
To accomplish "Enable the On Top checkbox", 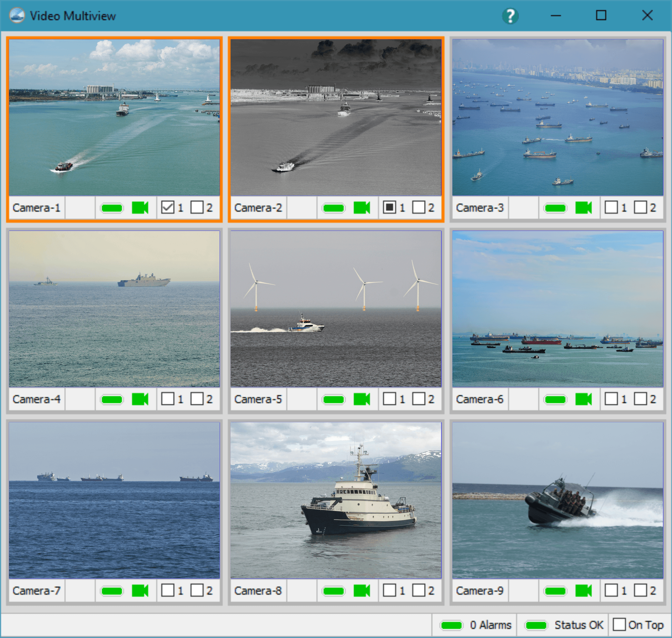I will click(x=619, y=624).
